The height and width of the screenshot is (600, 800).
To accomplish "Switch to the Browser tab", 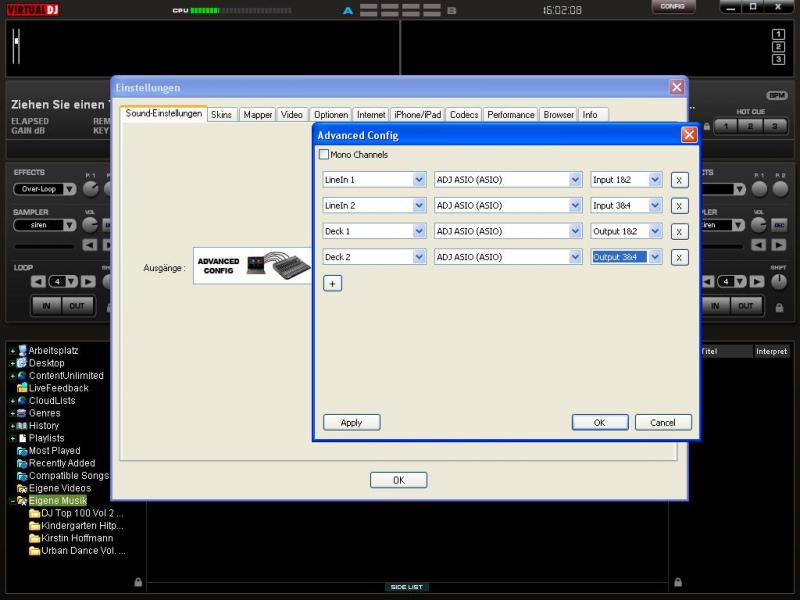I will coord(559,115).
